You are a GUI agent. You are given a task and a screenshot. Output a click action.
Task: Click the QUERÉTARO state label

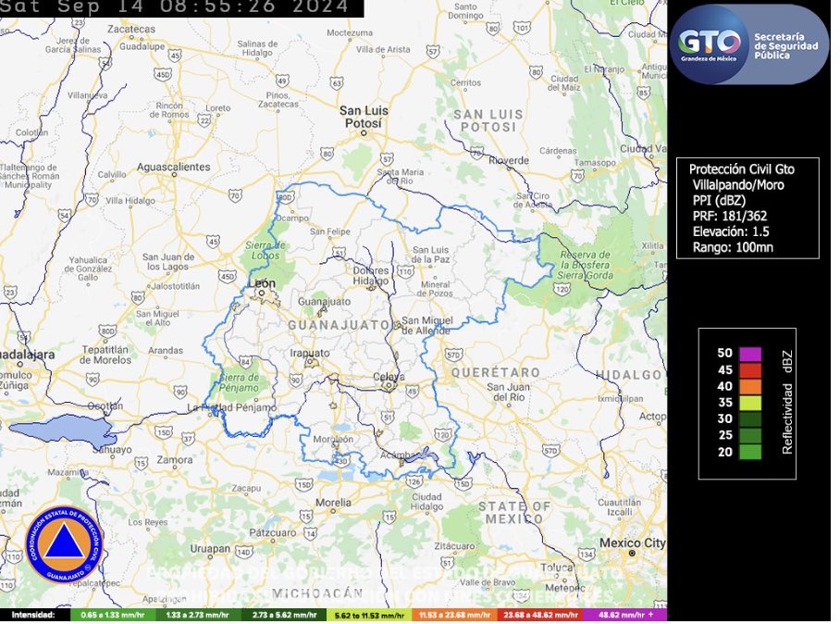tap(496, 372)
